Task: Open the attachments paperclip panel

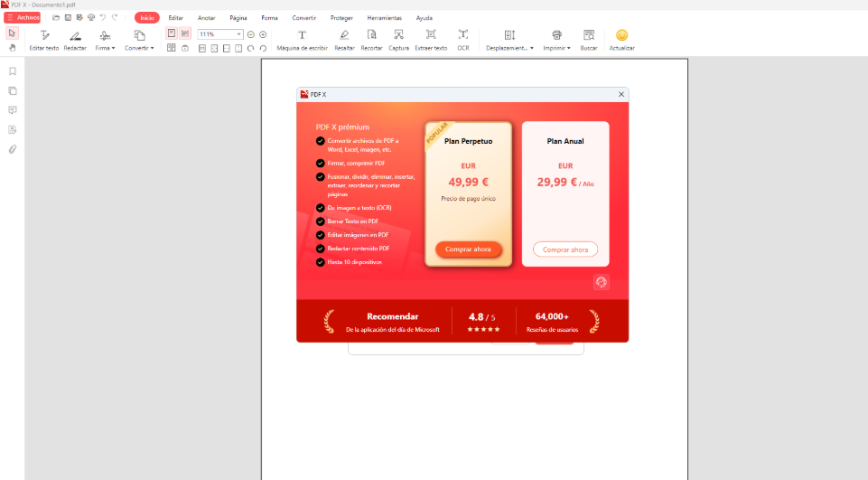Action: click(12, 149)
